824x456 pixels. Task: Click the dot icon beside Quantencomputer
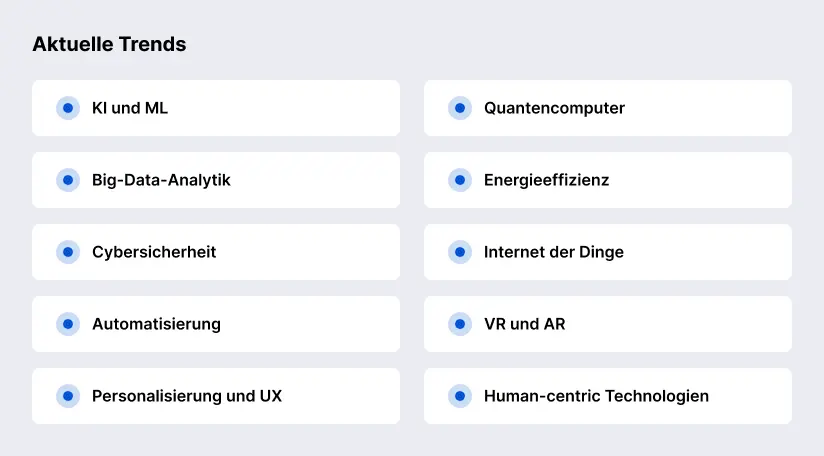coord(460,108)
